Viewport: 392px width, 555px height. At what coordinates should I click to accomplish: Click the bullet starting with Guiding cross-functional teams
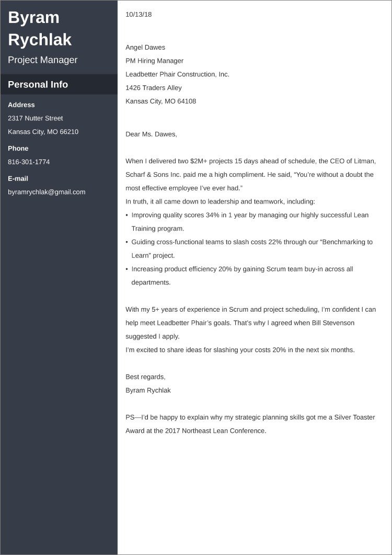pos(252,242)
